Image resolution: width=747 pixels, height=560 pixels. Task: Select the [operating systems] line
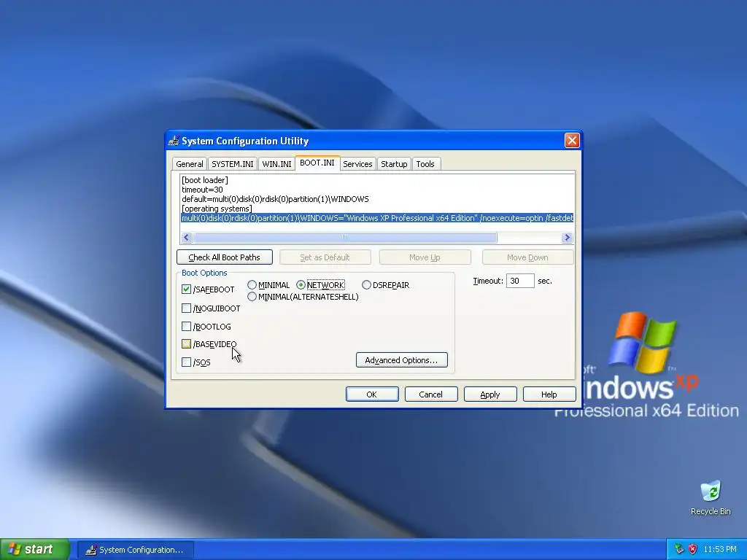pos(217,209)
